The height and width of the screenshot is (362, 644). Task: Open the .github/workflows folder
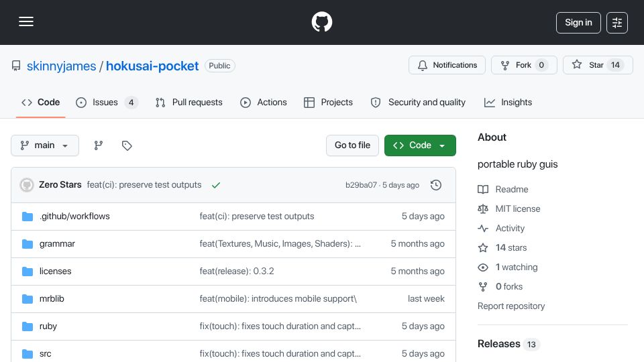(74, 217)
